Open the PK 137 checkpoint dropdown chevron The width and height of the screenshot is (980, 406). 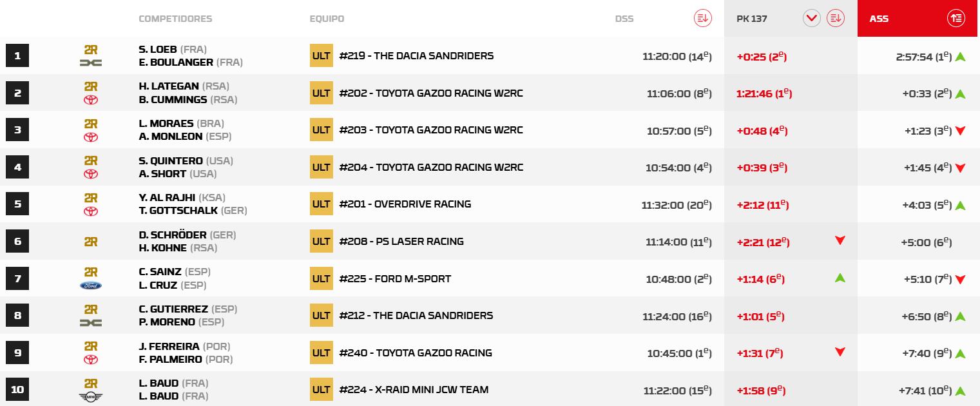point(811,19)
